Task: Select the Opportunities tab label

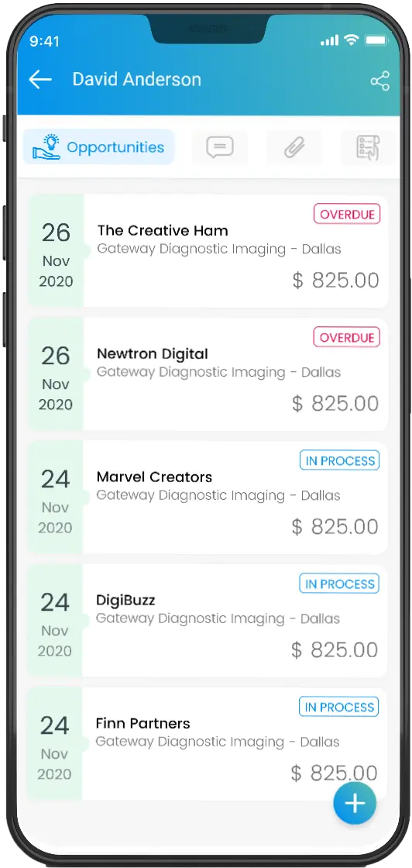Action: click(115, 147)
